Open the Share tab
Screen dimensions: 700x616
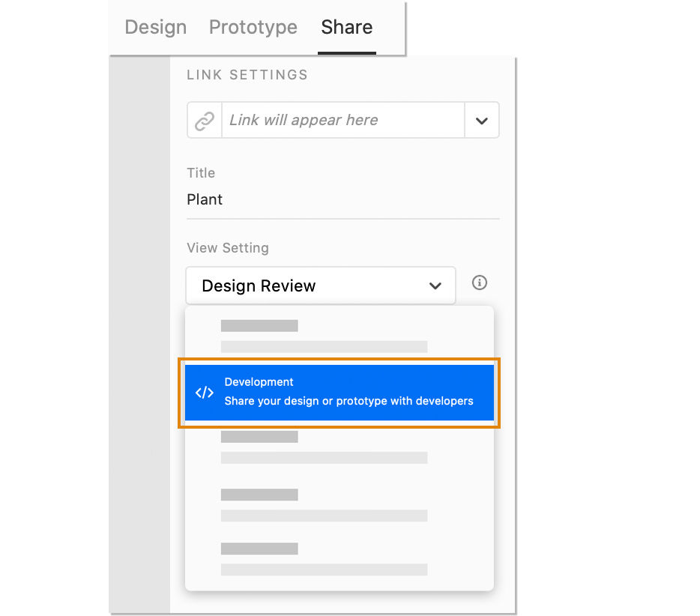point(346,27)
